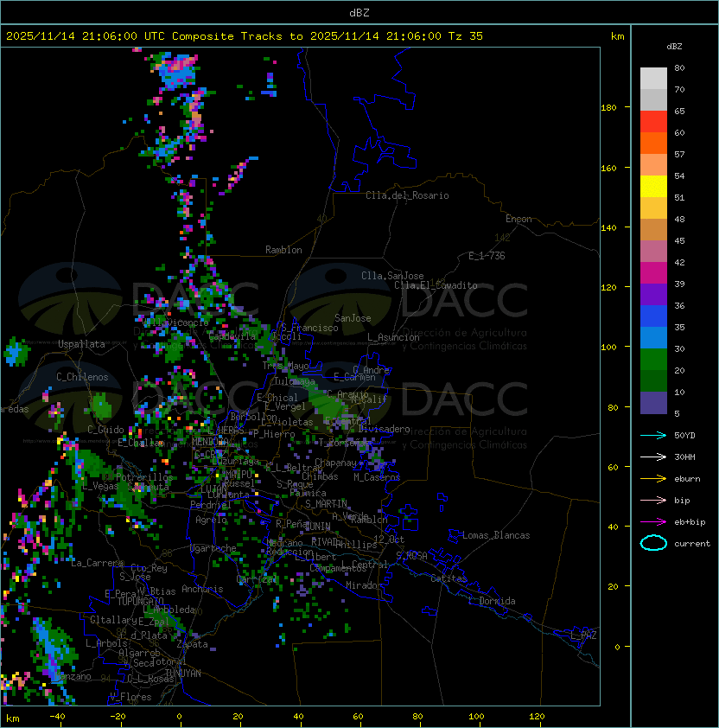Screen dimensions: 719x728
Task: Click the 'TUPUNGATO' place label
Action: pos(140,601)
